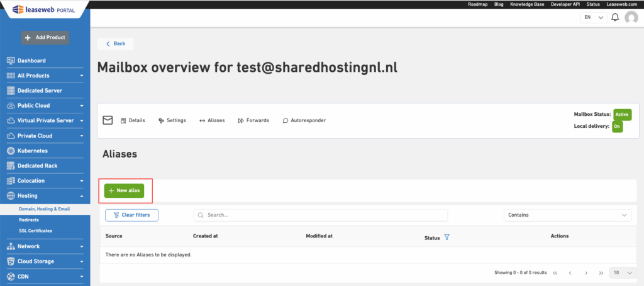Click the Colocation icon
Image resolution: width=644 pixels, height=286 pixels.
pyautogui.click(x=11, y=181)
